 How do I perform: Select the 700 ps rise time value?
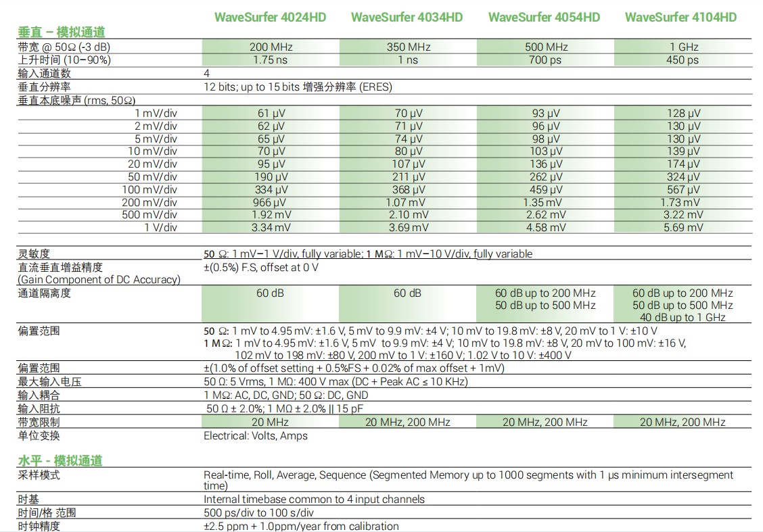pyautogui.click(x=545, y=59)
